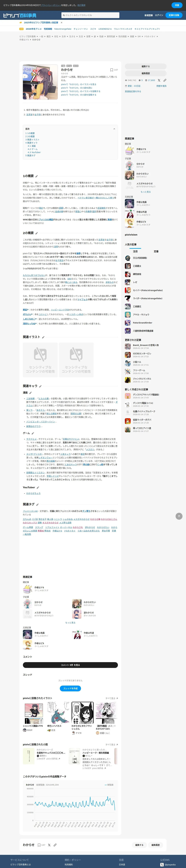The height and width of the screenshot is (868, 186).
Task: Jump to 4.3 YouTuber in contents
Action: point(34,152)
